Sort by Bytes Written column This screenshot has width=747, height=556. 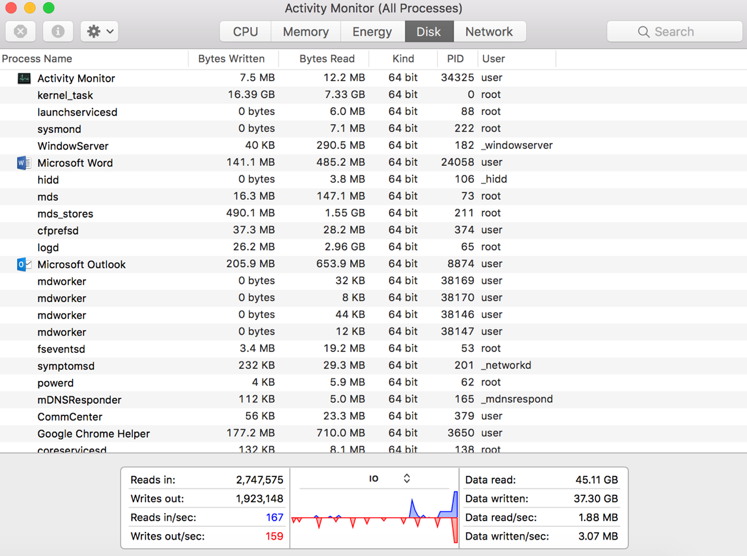click(231, 59)
